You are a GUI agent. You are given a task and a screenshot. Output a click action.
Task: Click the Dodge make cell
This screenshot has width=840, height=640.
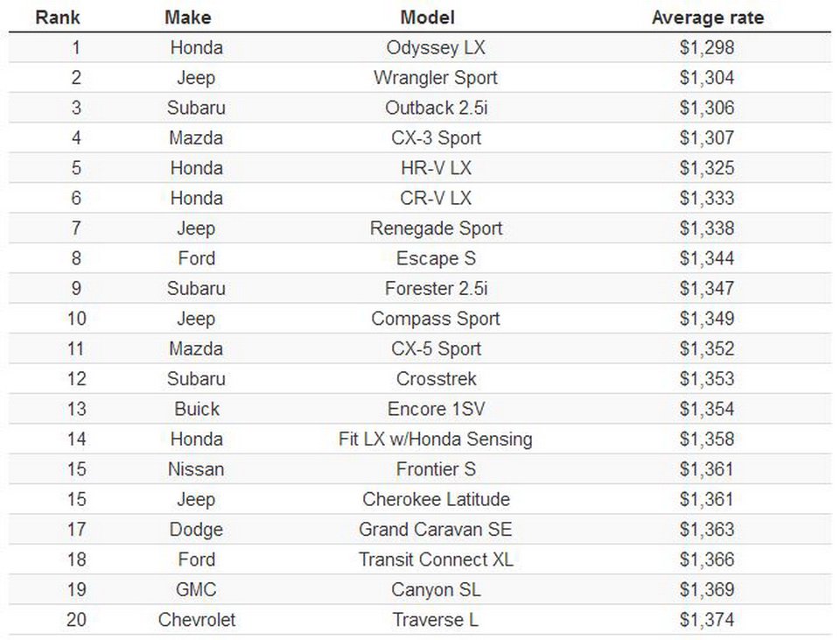[x=196, y=530]
